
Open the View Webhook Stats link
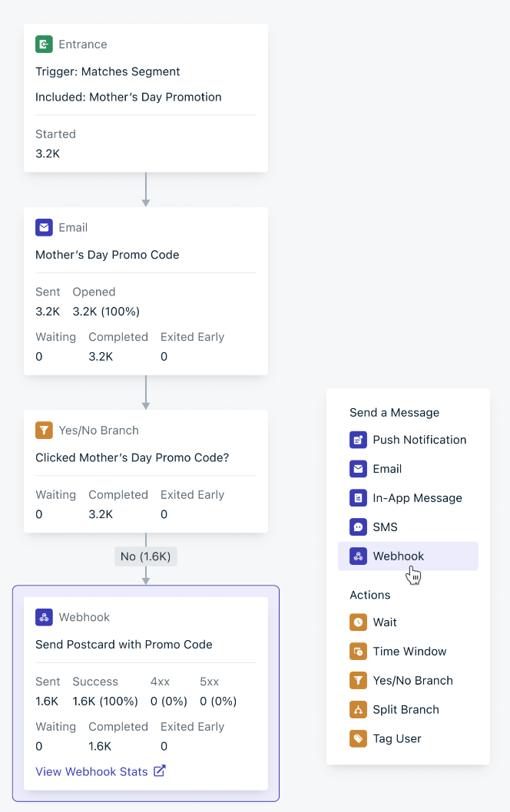(x=91, y=771)
